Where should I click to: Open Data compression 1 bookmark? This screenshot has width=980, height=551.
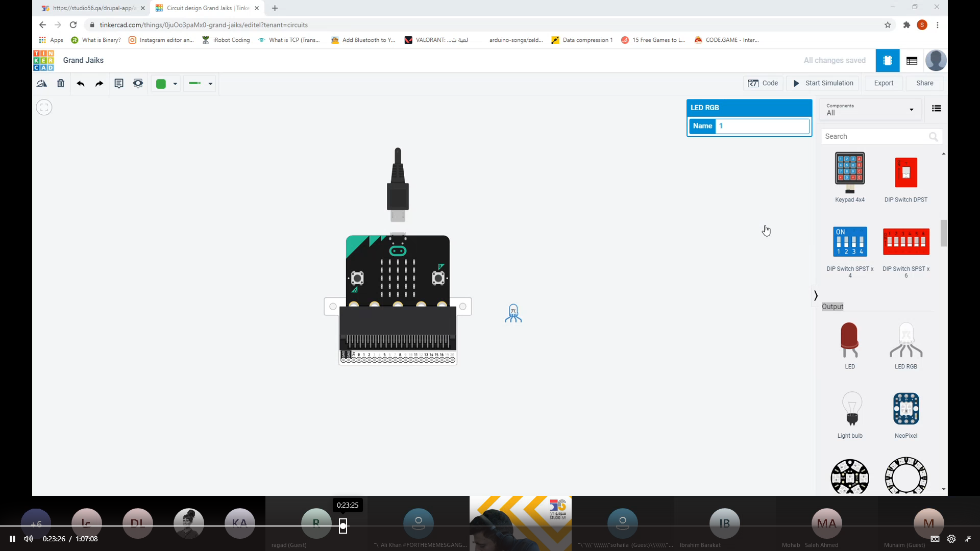(x=582, y=40)
